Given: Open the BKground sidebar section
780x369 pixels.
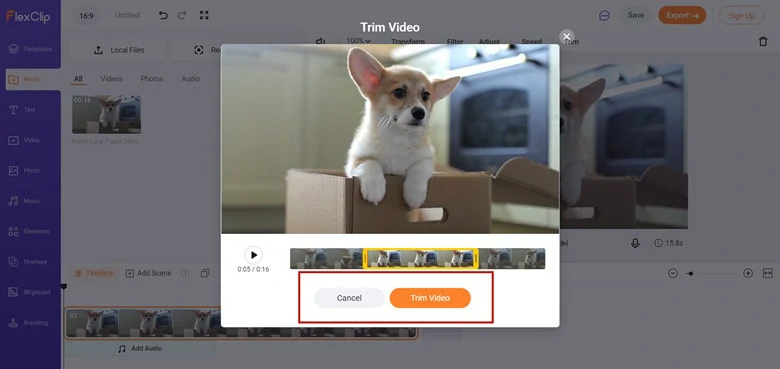Looking at the screenshot, I should (30, 292).
